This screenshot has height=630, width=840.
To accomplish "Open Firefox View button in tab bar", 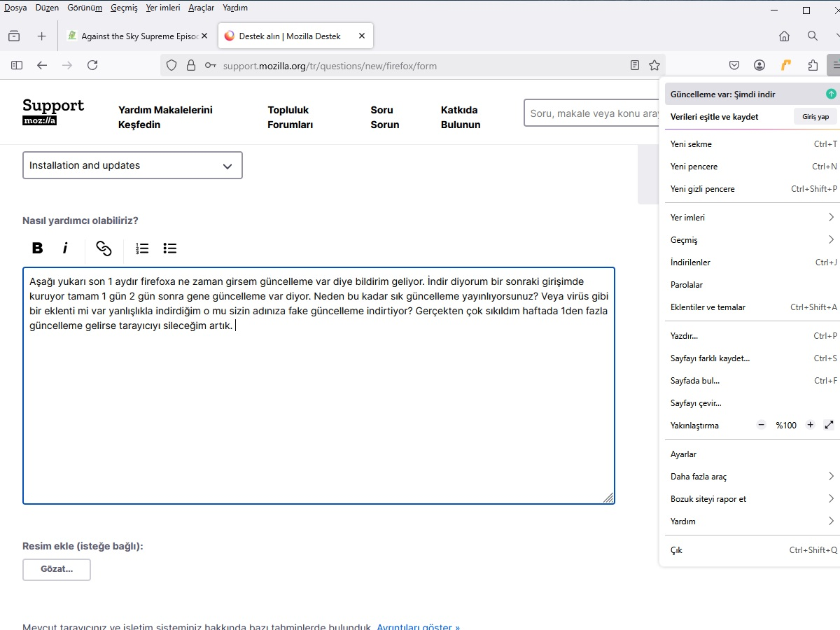I will click(x=14, y=36).
